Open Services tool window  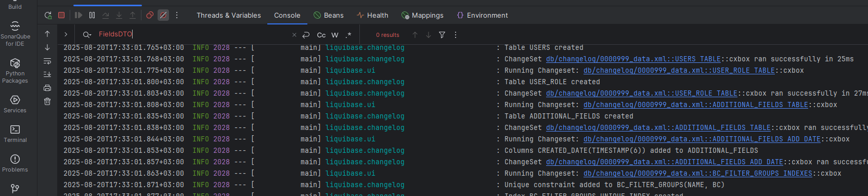pyautogui.click(x=15, y=104)
